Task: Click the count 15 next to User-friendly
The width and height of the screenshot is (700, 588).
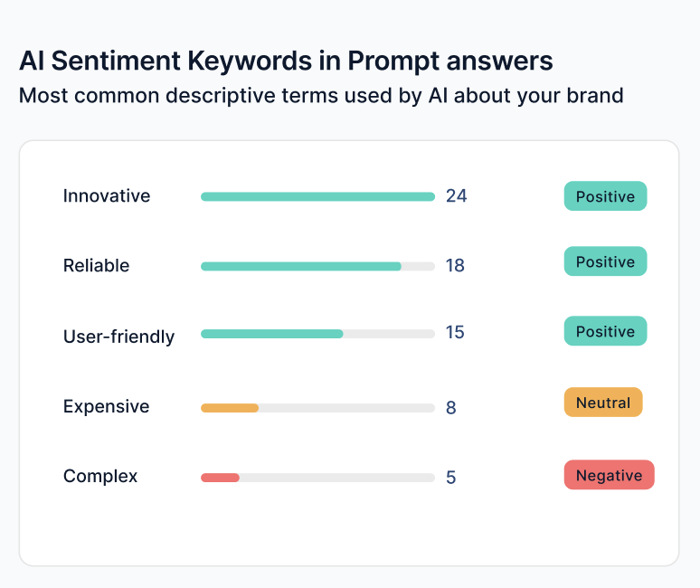Action: (455, 333)
